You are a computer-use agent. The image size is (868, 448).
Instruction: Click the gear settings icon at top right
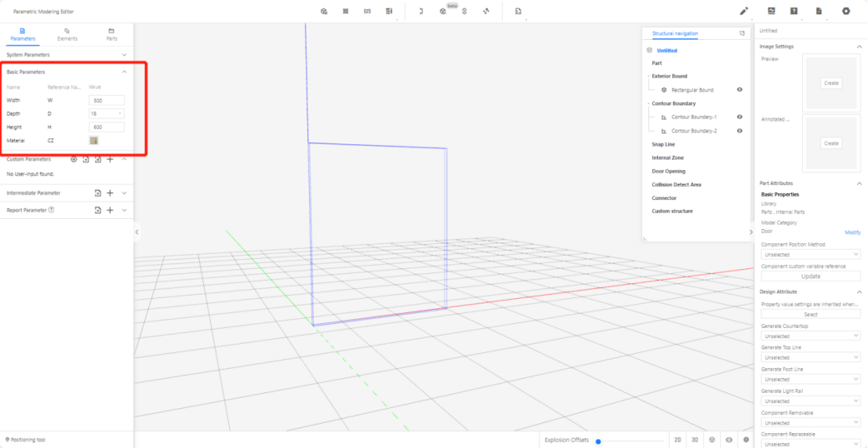point(845,11)
